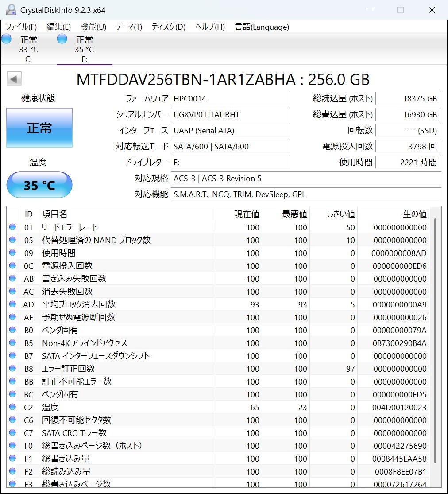Open the ディスク(D) menu

coord(168,27)
